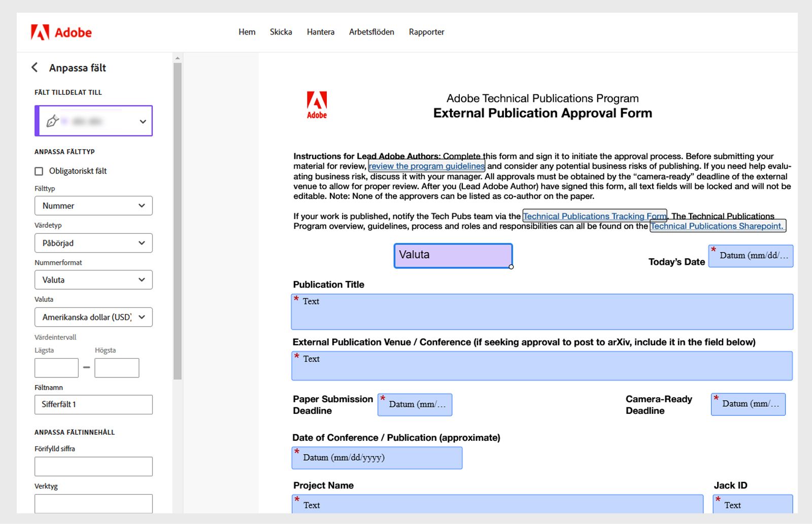Expand the Värdetyp dropdown showing Påbörjad
The image size is (812, 524).
click(93, 243)
